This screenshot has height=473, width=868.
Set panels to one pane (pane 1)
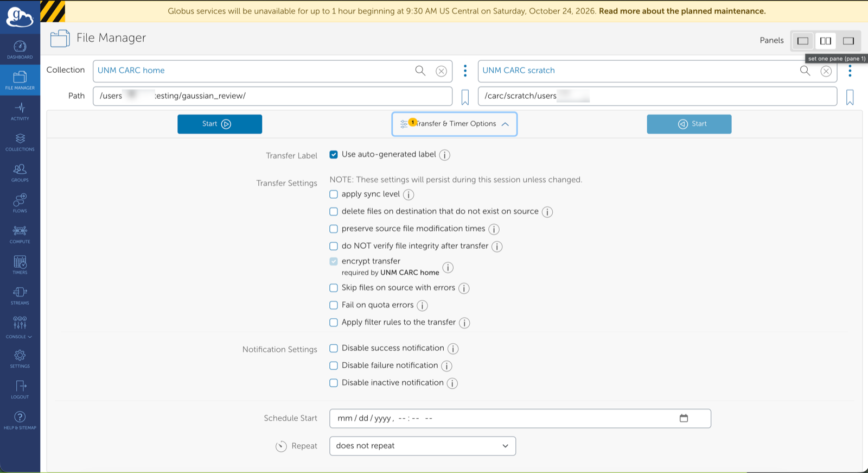803,41
